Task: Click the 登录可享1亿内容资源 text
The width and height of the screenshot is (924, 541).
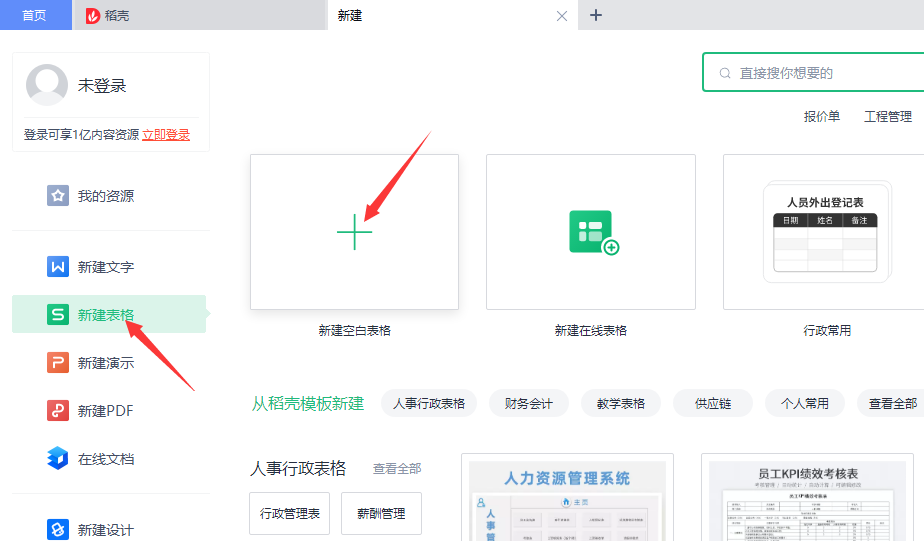Action: (x=81, y=134)
